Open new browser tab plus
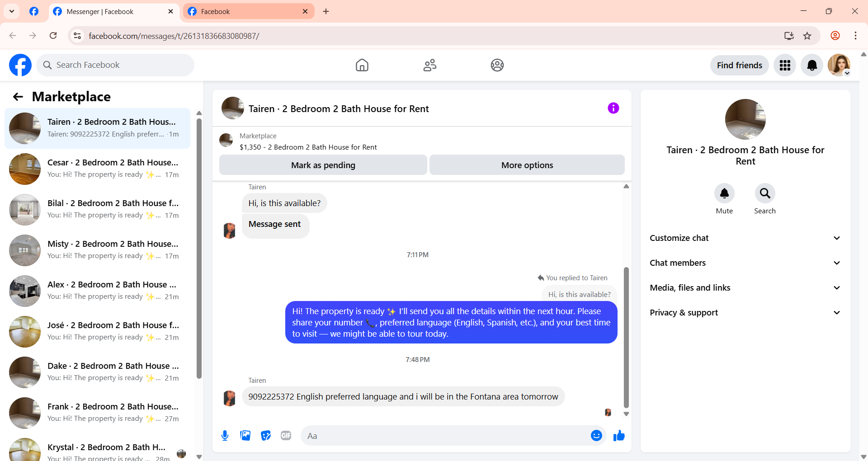Image resolution: width=868 pixels, height=461 pixels. pyautogui.click(x=326, y=11)
